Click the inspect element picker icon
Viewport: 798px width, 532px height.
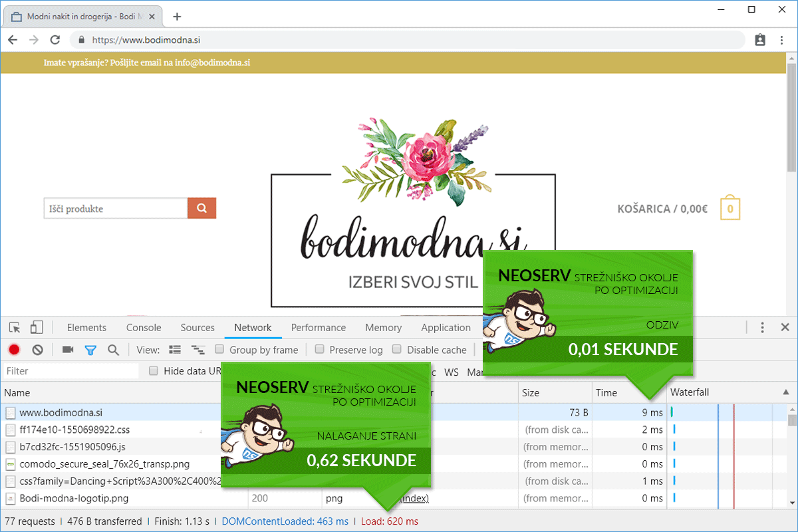(15, 327)
